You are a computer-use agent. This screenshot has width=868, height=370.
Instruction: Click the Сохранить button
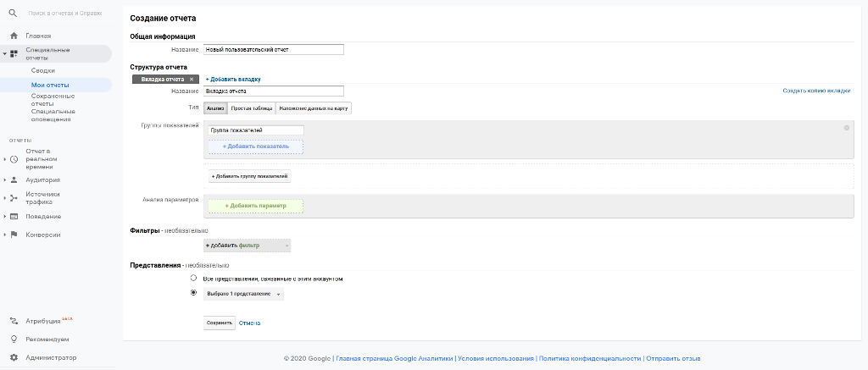[220, 323]
